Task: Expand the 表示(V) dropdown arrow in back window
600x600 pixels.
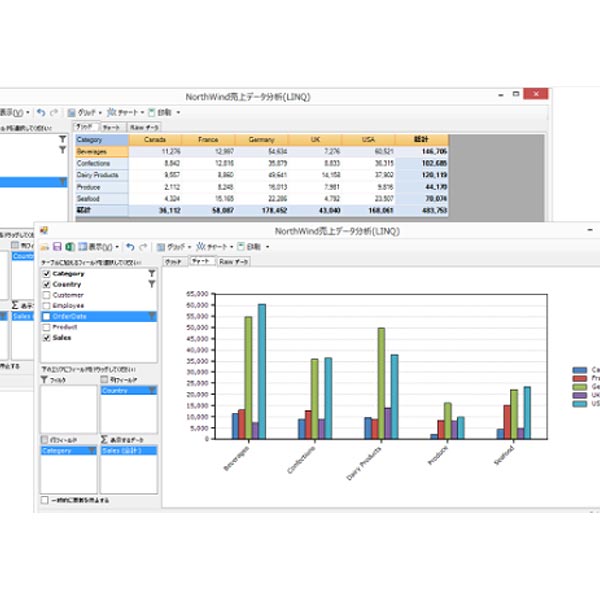Action: point(28,113)
